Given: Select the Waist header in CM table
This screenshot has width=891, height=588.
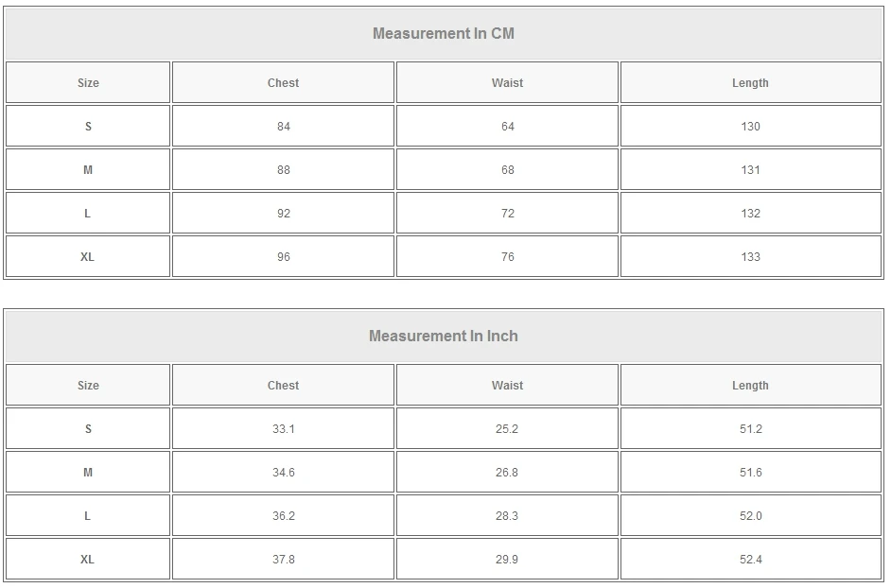Looking at the screenshot, I should (x=507, y=83).
